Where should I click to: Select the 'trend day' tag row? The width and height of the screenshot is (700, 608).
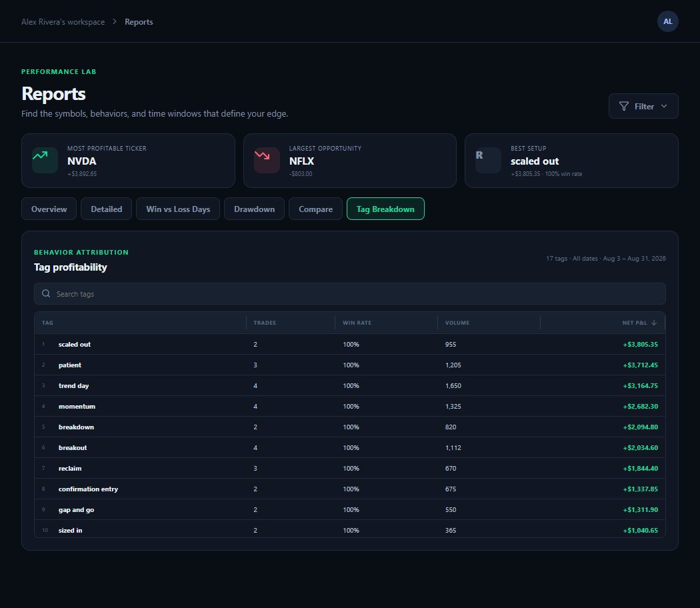[350, 386]
